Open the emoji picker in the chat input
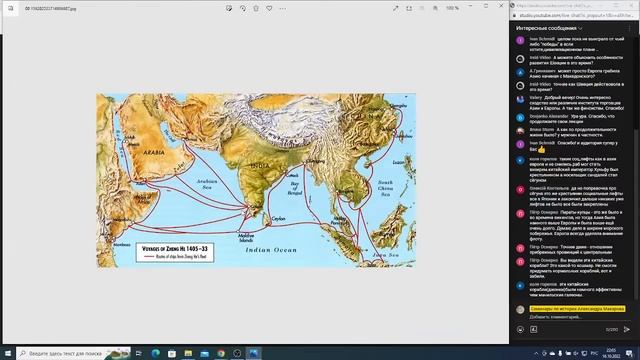 click(x=520, y=329)
